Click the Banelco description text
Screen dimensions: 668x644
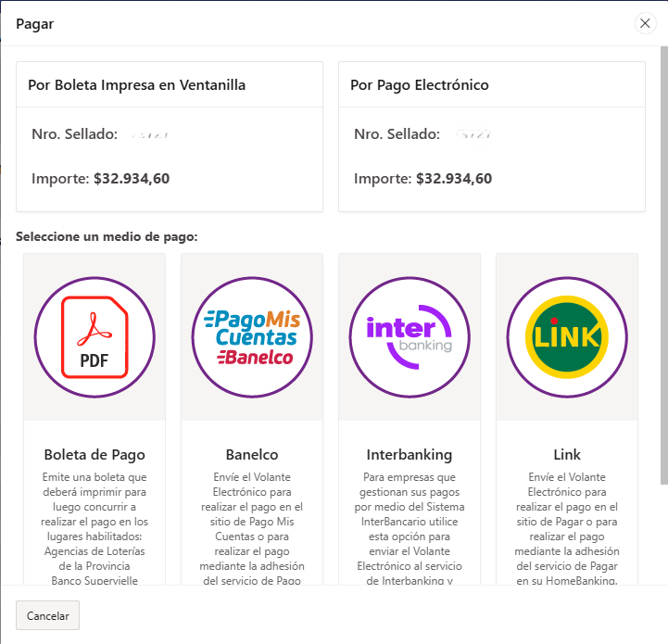pos(252,528)
